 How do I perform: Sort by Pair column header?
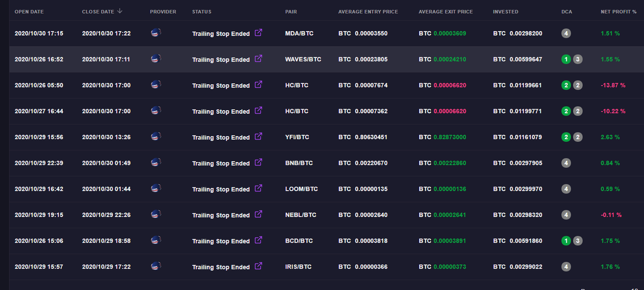pyautogui.click(x=292, y=11)
